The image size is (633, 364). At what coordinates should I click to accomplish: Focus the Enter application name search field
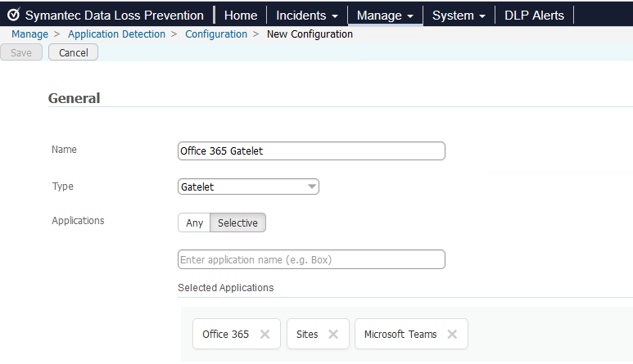311,259
